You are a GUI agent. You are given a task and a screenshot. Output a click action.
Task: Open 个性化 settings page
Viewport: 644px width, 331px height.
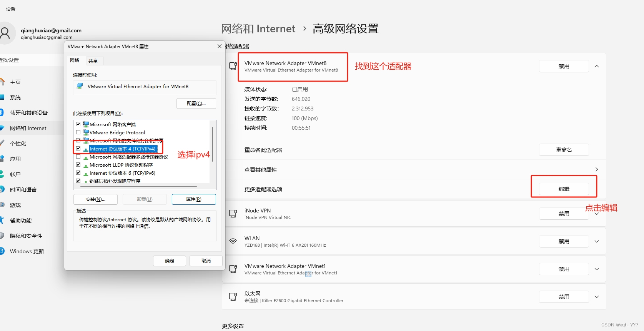(x=18, y=144)
